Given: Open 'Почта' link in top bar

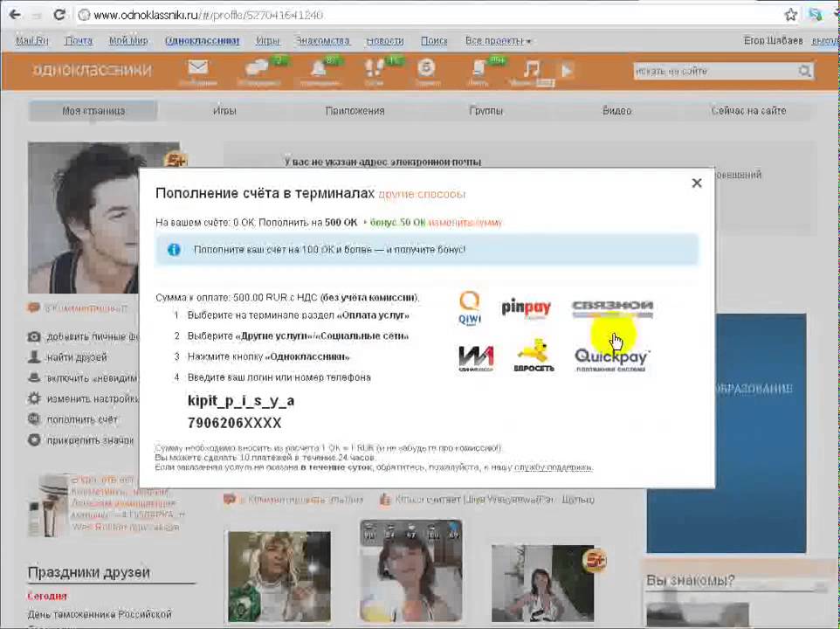Looking at the screenshot, I should point(79,41).
